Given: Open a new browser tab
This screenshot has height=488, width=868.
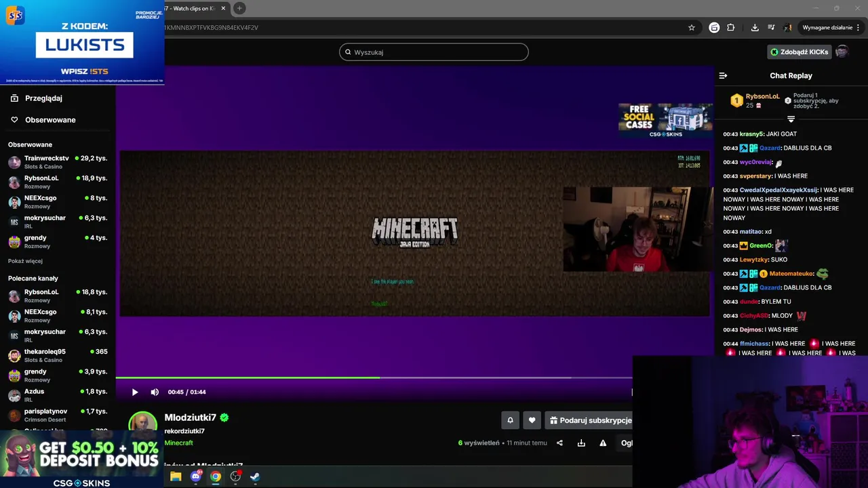Looking at the screenshot, I should pyautogui.click(x=239, y=8).
